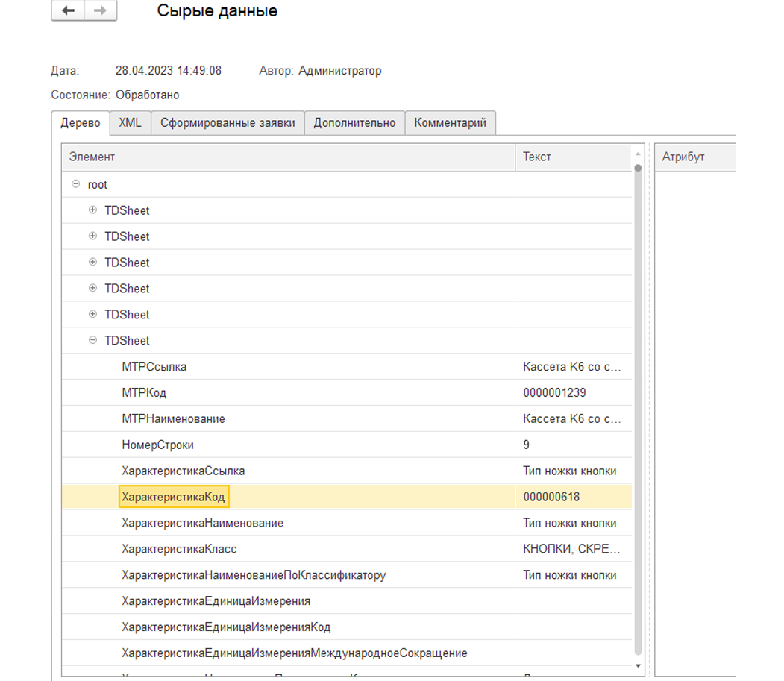Open the XML tab

coord(130,123)
